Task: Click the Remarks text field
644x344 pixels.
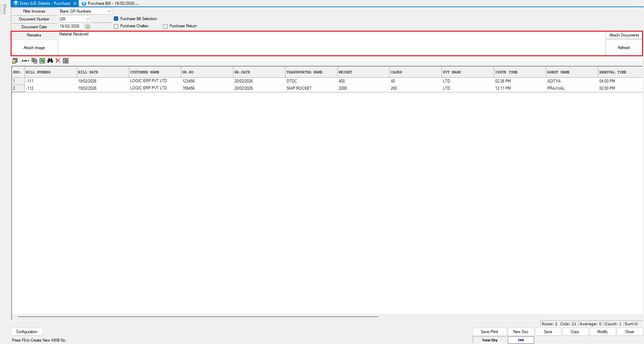Action: [331, 43]
